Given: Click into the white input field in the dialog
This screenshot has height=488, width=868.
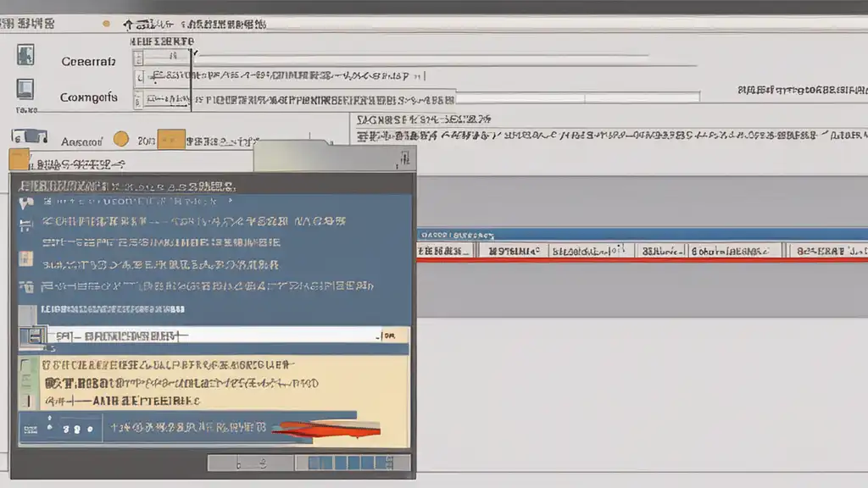Looking at the screenshot, I should [x=214, y=335].
